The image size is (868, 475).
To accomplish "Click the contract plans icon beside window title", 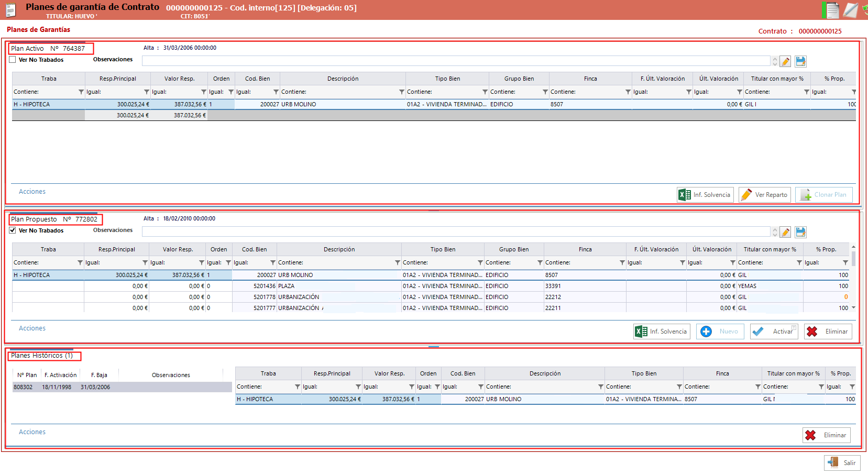I will 10,10.
